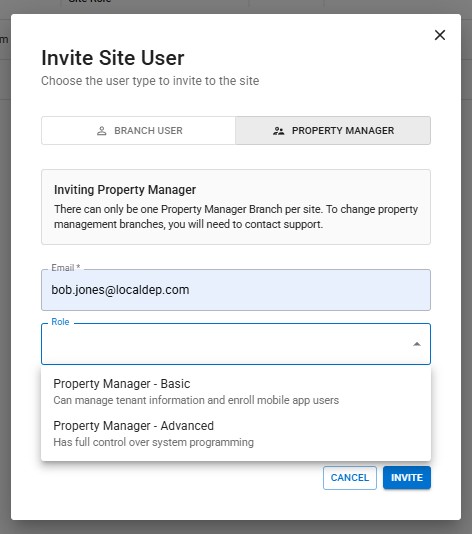
Task: Choose Property Manager - Advanced role
Action: pyautogui.click(x=236, y=434)
